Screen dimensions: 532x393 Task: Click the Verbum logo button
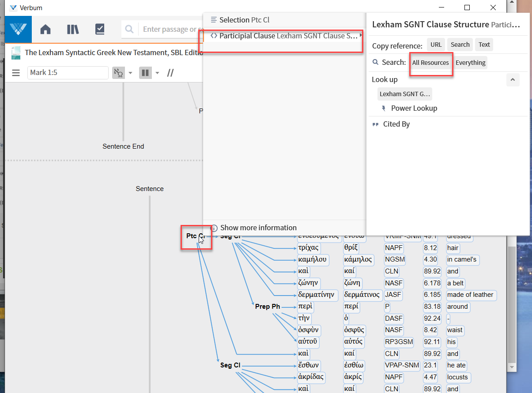[18, 29]
